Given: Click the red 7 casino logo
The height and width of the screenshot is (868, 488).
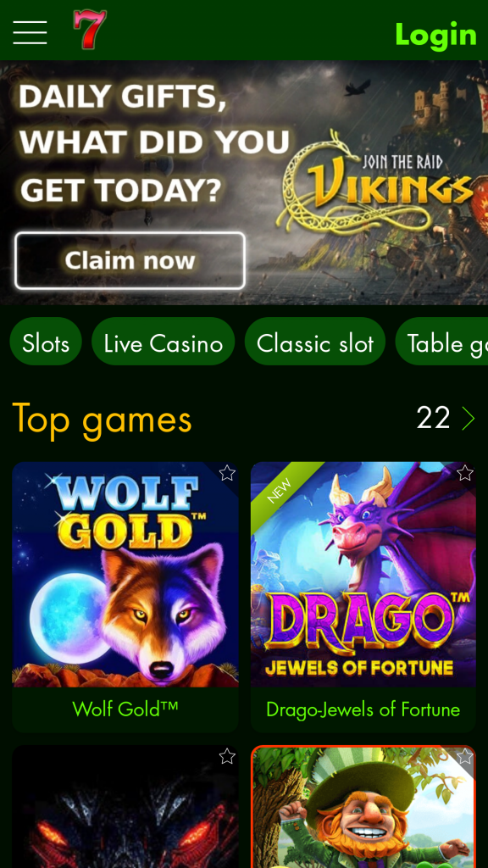Looking at the screenshot, I should tap(90, 30).
